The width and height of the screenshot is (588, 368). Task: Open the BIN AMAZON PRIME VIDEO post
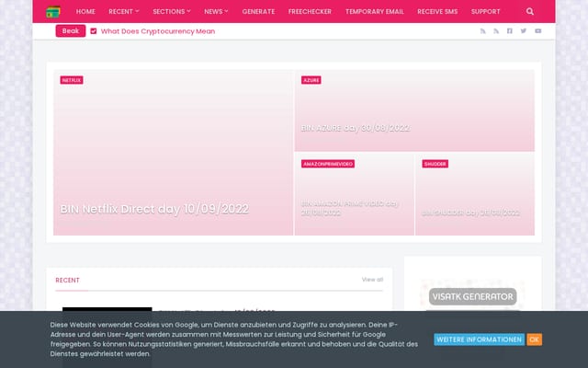click(349, 208)
